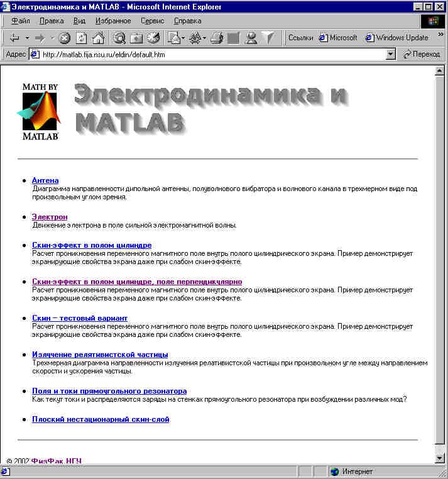The width and height of the screenshot is (448, 479).
Task: Open the Favorites folder icon
Action: tap(136, 38)
